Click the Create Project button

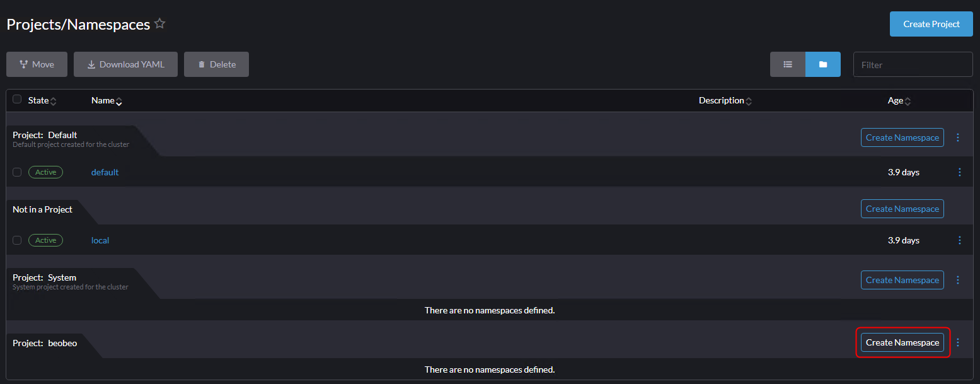click(931, 24)
